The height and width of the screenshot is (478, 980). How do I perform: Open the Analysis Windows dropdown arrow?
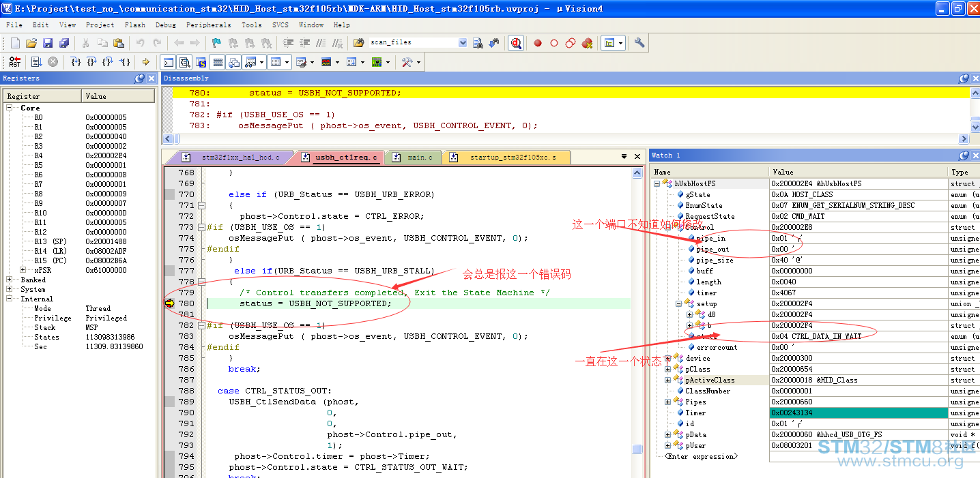(x=337, y=62)
